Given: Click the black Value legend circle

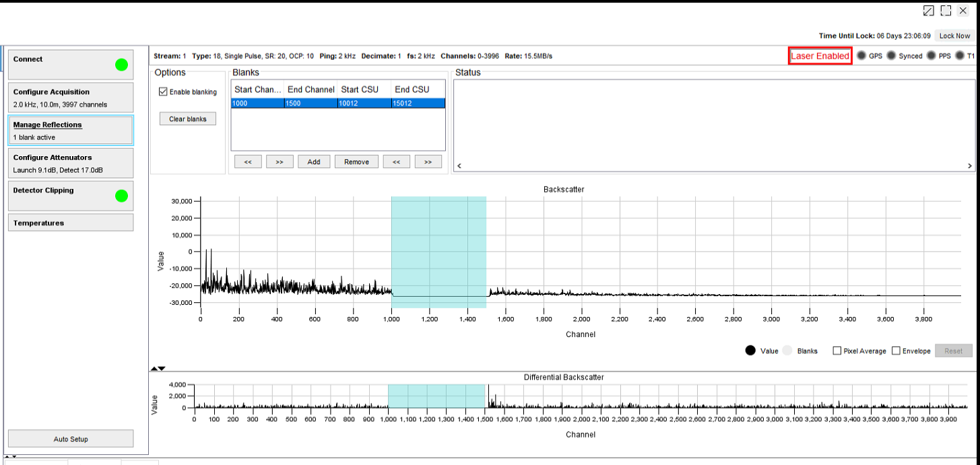Looking at the screenshot, I should point(750,351).
